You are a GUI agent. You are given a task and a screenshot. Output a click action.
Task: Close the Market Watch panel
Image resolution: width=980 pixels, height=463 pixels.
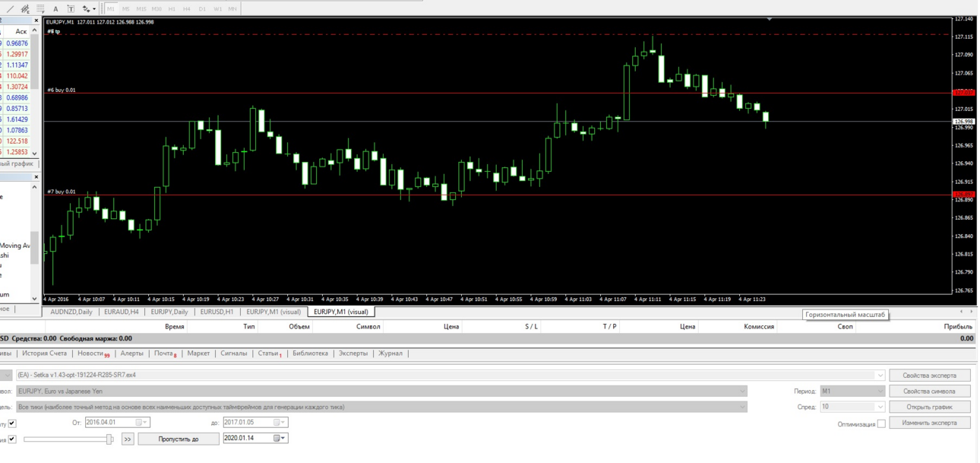pos(35,21)
